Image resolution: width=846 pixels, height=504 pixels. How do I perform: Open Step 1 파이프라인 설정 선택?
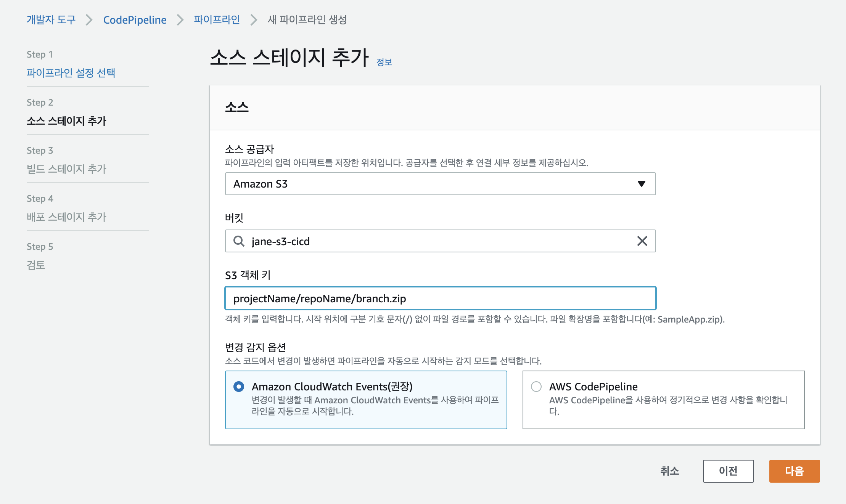pos(71,73)
